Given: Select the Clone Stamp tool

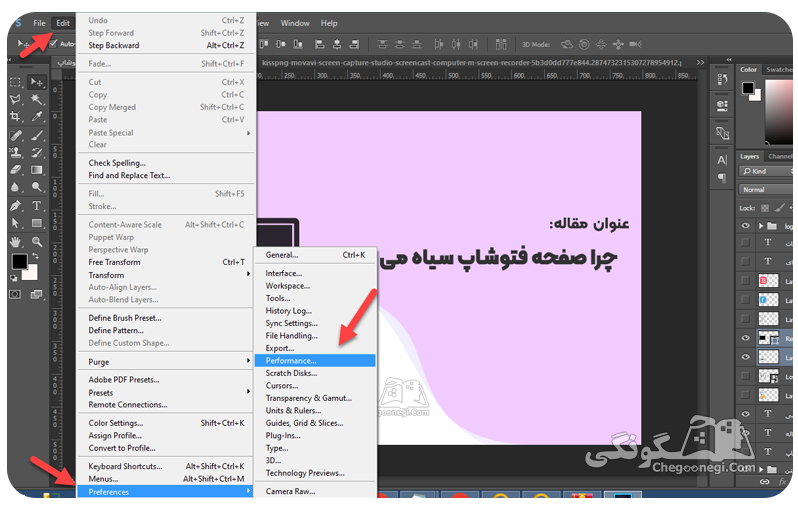Looking at the screenshot, I should click(15, 152).
